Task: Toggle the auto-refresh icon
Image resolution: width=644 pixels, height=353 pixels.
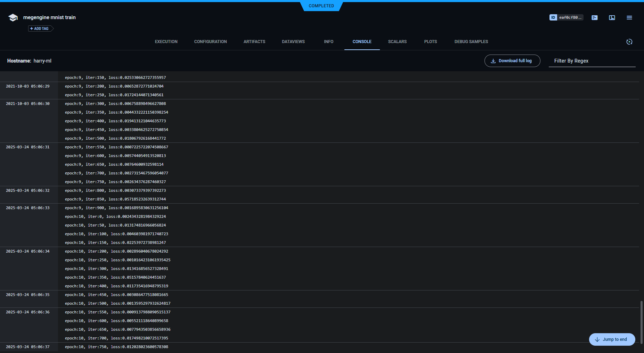Action: click(629, 42)
